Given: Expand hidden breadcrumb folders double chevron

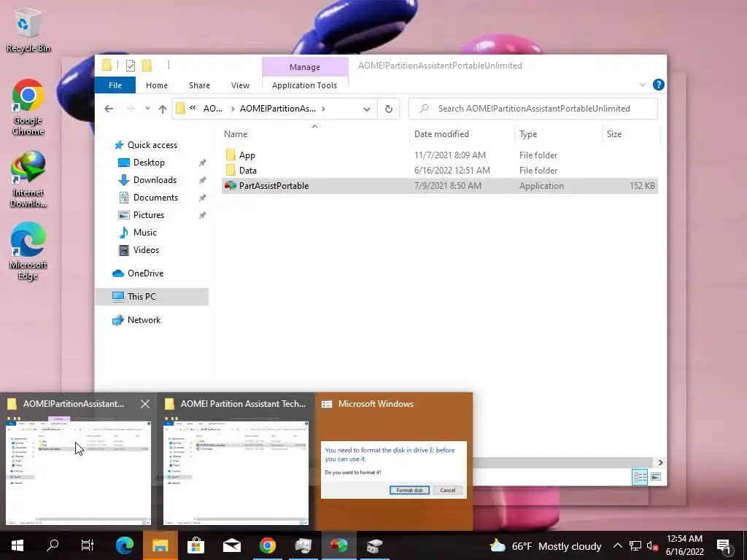Looking at the screenshot, I should coord(193,108).
